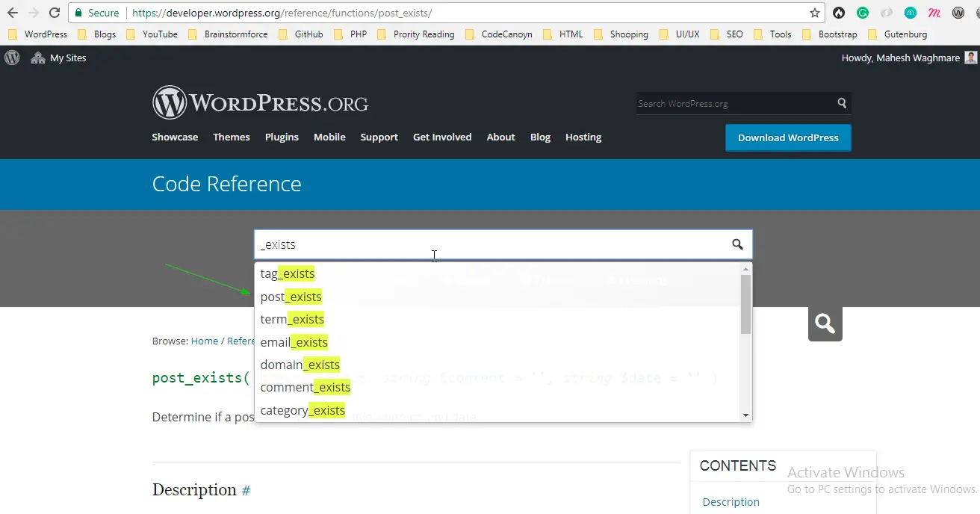Click the Secure padlock site info indicator
This screenshot has height=514, width=980.
[96, 13]
